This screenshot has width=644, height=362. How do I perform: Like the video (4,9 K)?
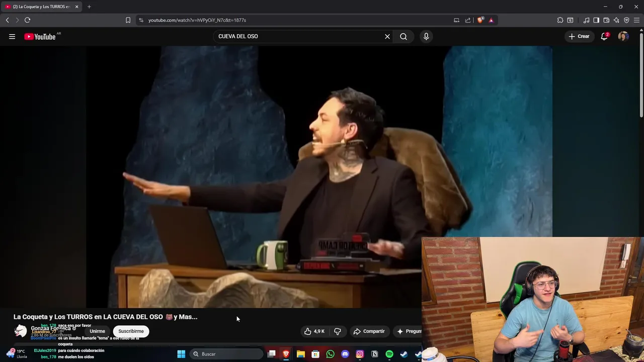(314, 331)
